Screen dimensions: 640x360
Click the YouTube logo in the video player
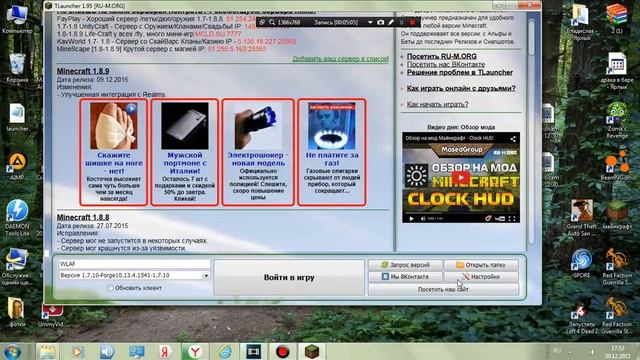500,219
